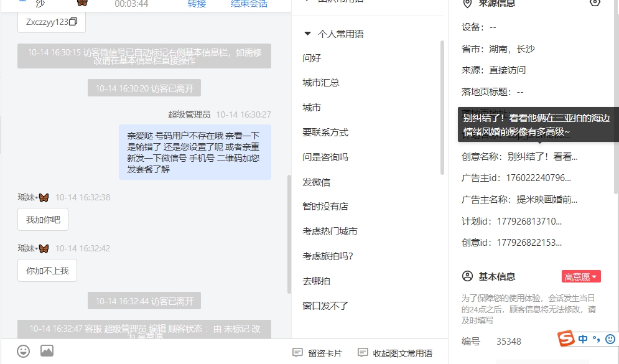
Task: Toggle the Sogou 中 language mode
Action: [583, 338]
